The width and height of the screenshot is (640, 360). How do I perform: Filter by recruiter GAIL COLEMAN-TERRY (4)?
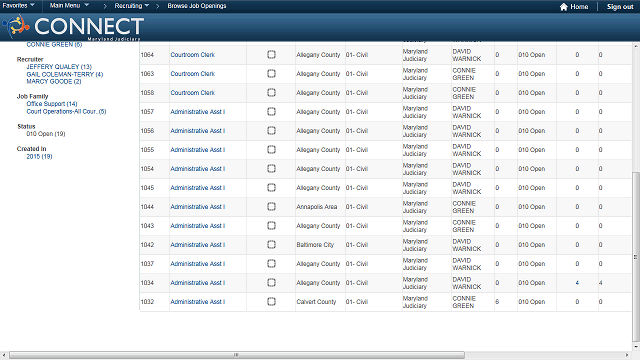coord(65,74)
